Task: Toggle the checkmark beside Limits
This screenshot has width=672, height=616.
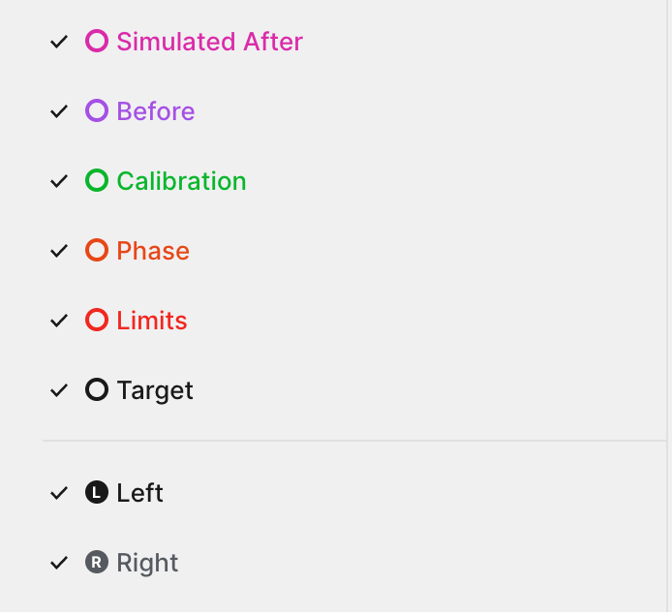Action: coord(59,321)
